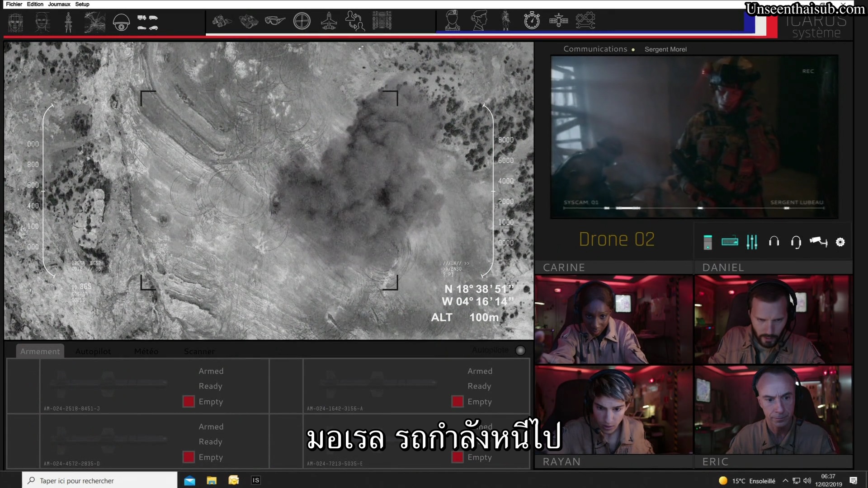This screenshot has width=868, height=488.
Task: Open the Sergent Morel SYSCAM 01 video feed
Action: 694,137
